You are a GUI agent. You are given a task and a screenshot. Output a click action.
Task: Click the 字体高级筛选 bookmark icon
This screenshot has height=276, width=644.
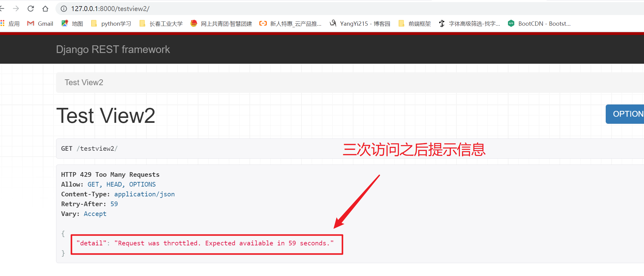click(x=442, y=23)
